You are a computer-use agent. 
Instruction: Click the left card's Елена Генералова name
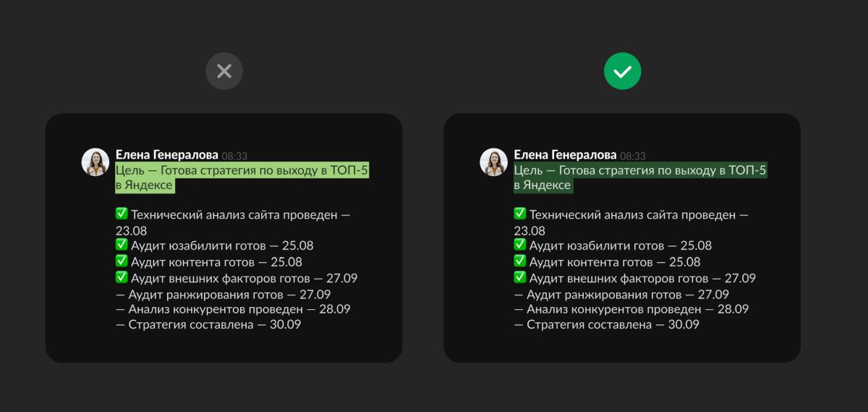[x=167, y=155]
